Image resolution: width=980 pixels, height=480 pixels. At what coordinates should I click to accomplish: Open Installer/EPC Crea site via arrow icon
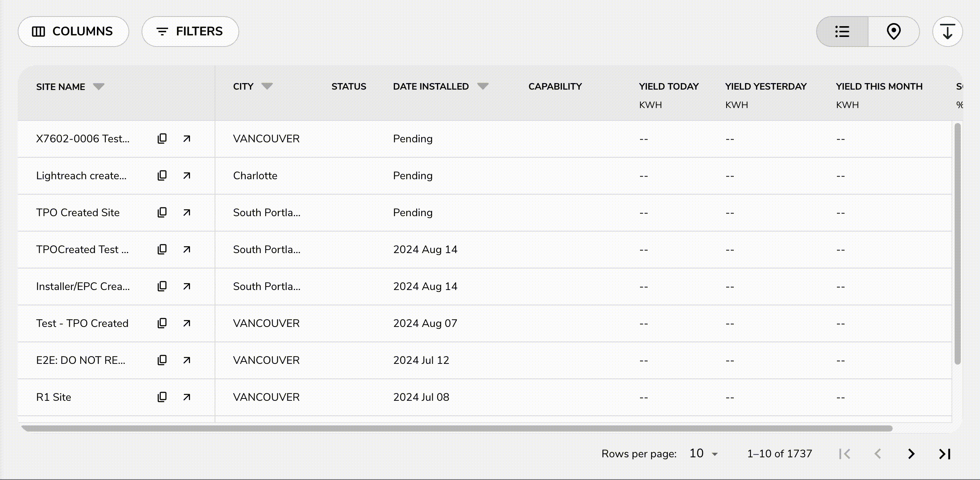coord(187,286)
